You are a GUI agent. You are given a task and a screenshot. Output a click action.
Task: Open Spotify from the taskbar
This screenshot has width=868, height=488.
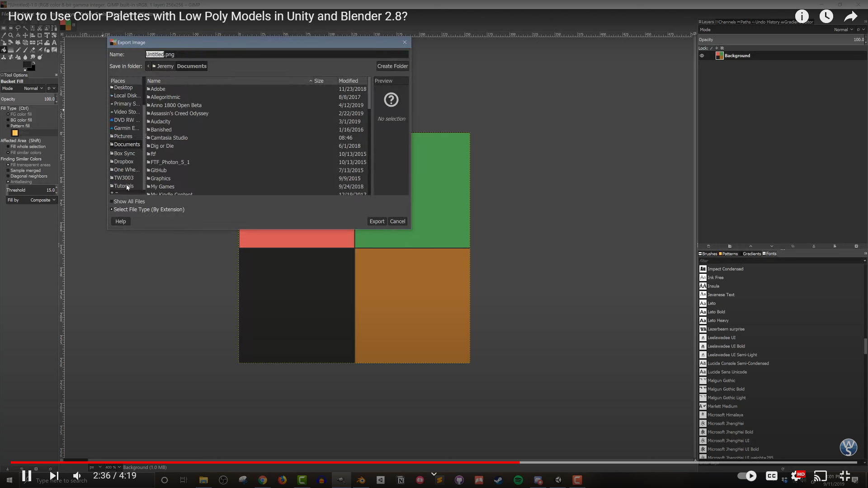pyautogui.click(x=518, y=480)
